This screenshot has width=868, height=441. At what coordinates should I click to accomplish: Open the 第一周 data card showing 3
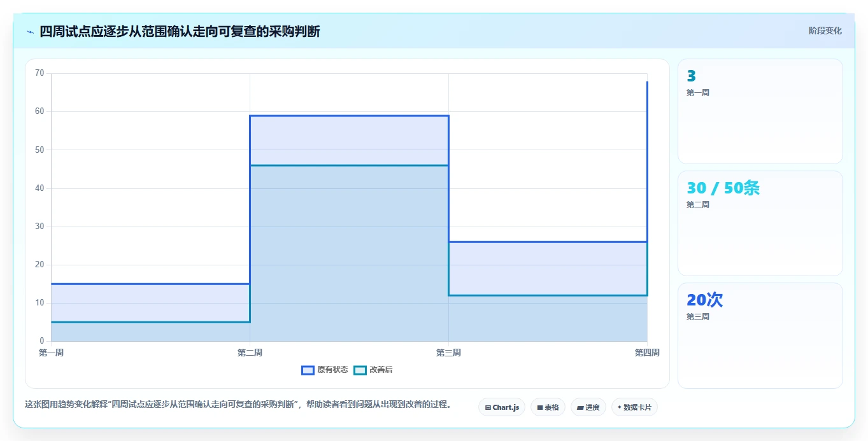tap(760, 111)
